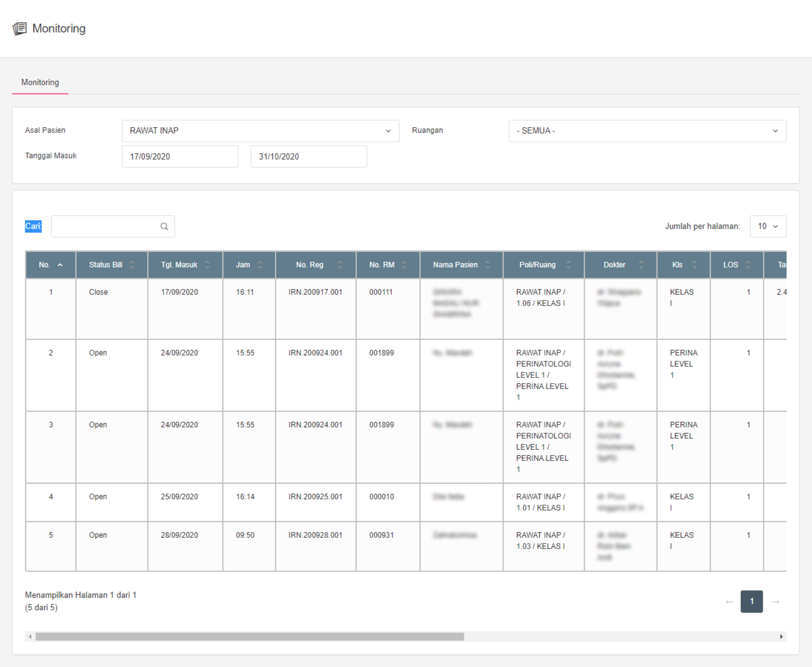
Task: Toggle No. column ascending sort arrow
Action: (x=60, y=265)
